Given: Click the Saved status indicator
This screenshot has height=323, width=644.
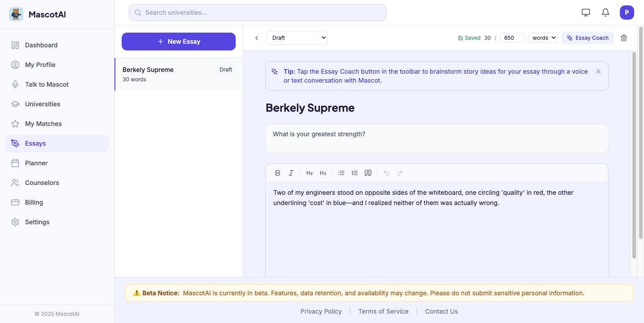Looking at the screenshot, I should click(469, 38).
